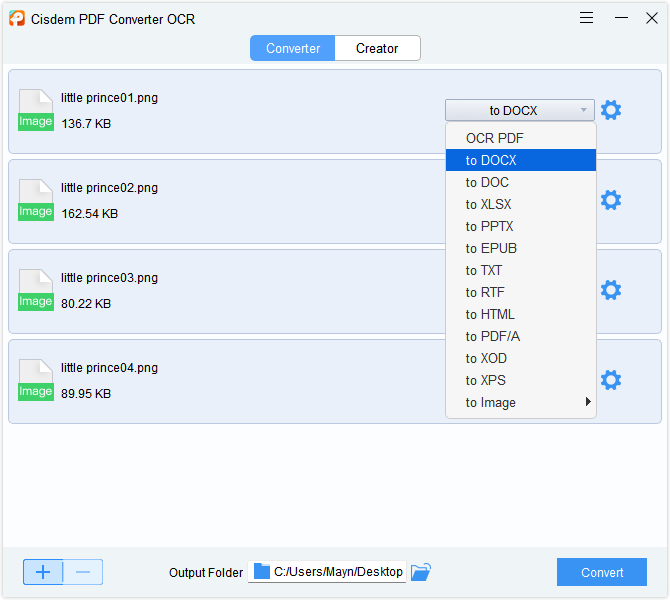
Task: Click the Image file icon for little prince03.png
Action: click(36, 290)
